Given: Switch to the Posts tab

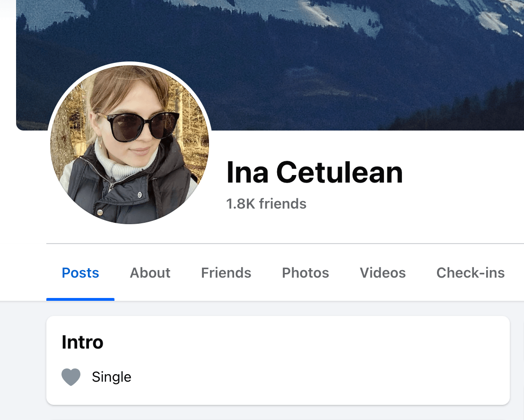Looking at the screenshot, I should (80, 273).
